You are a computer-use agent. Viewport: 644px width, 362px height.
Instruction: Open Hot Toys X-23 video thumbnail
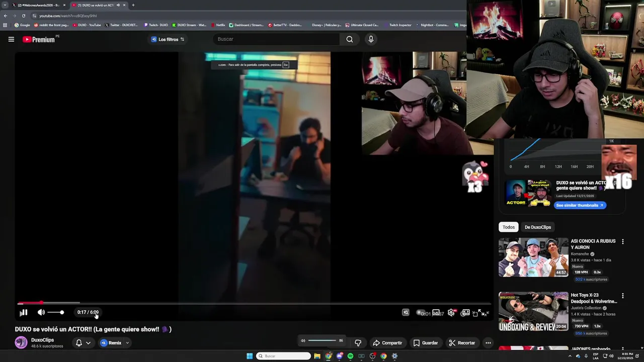coord(533,312)
